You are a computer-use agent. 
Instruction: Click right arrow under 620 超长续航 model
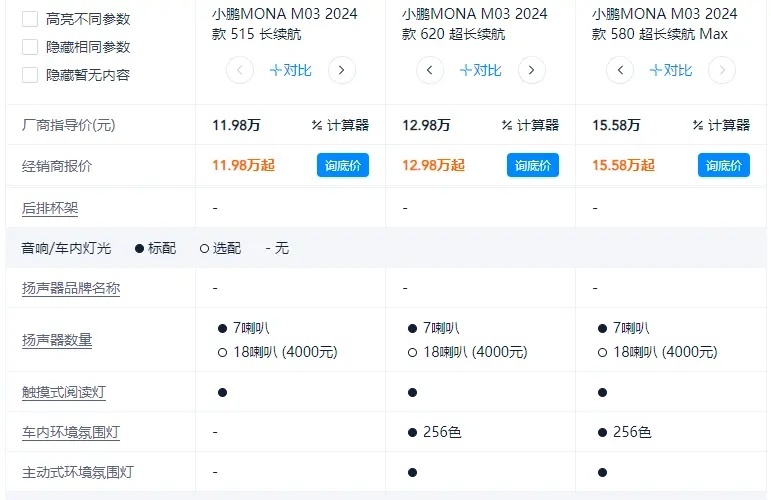pyautogui.click(x=532, y=70)
